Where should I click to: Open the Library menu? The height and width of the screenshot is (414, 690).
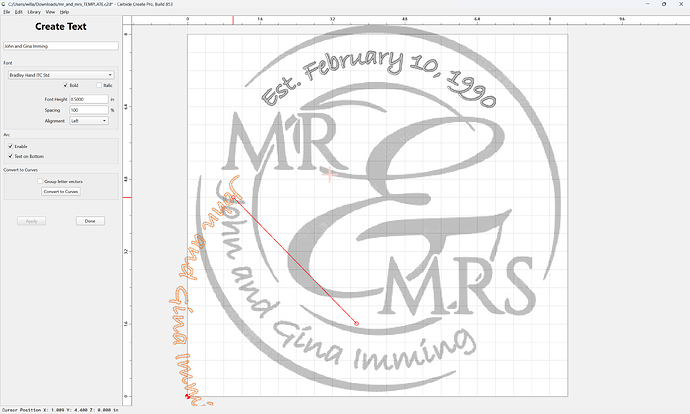pos(34,12)
